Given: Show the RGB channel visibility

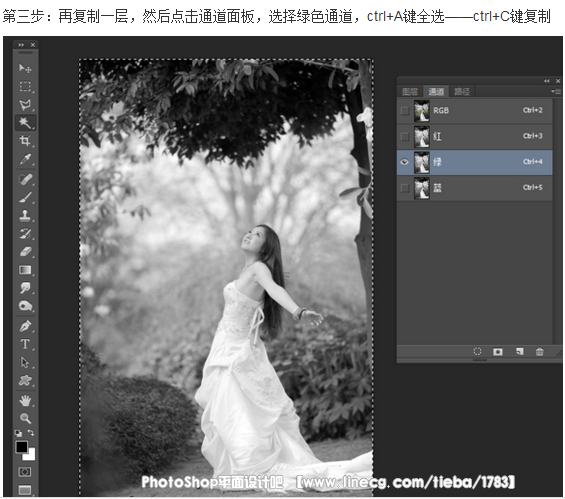Looking at the screenshot, I should tap(405, 110).
